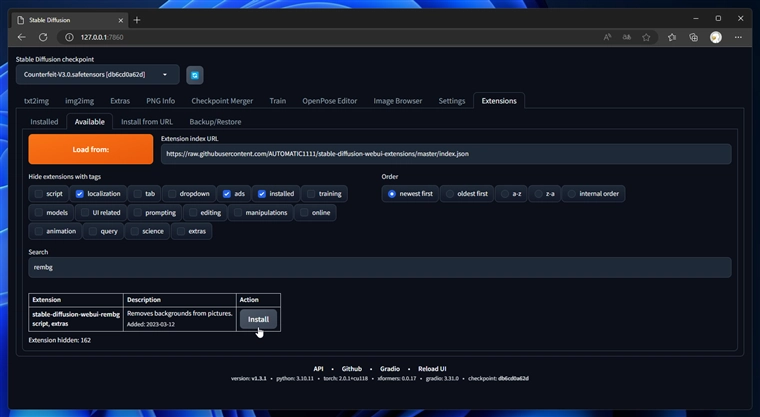Image resolution: width=760 pixels, height=417 pixels.
Task: Click the site info icon in address bar
Action: click(x=69, y=37)
